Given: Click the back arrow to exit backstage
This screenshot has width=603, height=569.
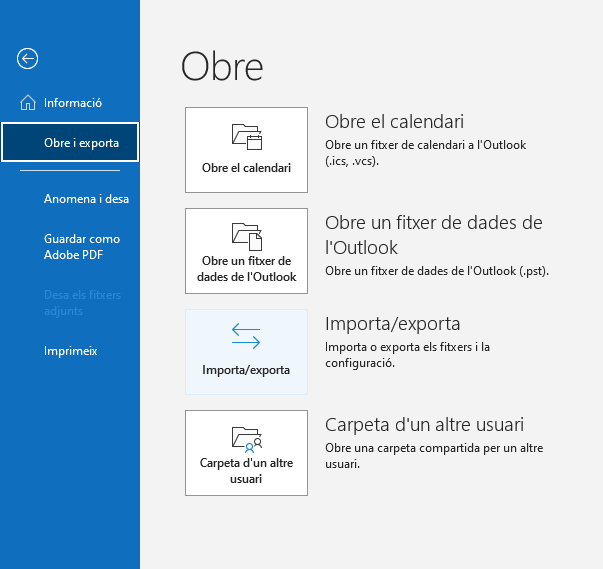Looking at the screenshot, I should 27,59.
